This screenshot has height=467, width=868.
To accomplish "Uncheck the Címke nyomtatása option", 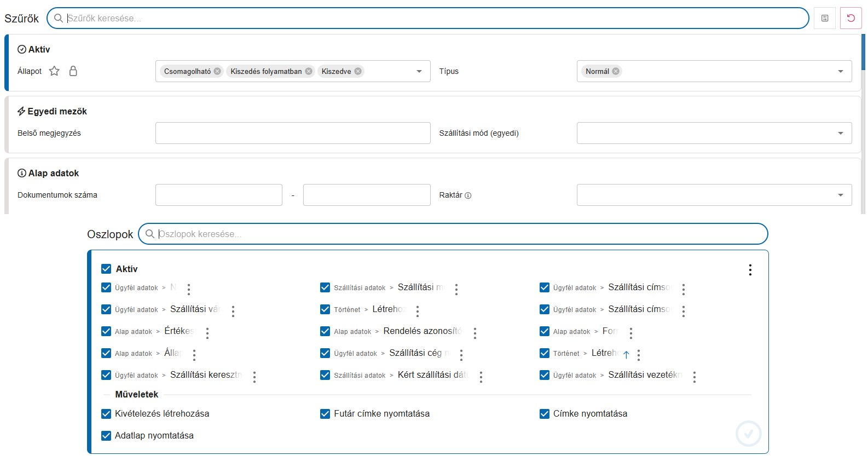I will (544, 414).
